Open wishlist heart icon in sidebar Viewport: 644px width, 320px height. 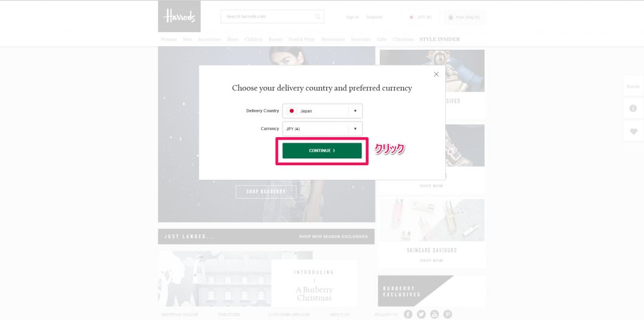pyautogui.click(x=633, y=132)
